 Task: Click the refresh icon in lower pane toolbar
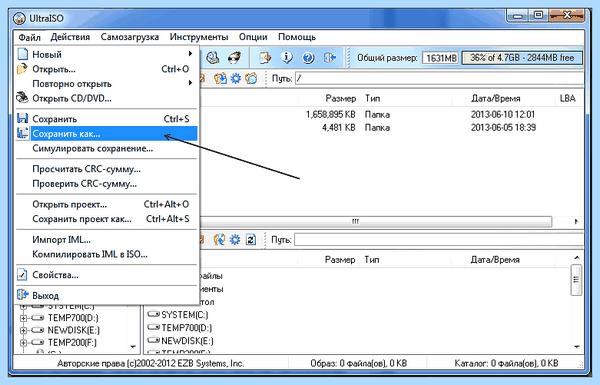point(251,240)
